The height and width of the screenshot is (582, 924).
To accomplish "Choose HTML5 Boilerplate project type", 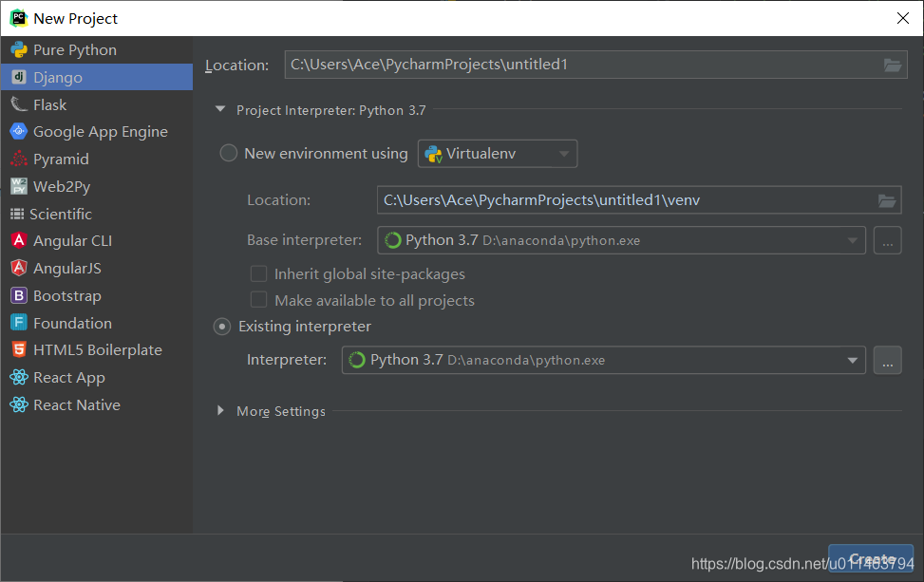I will [x=97, y=350].
